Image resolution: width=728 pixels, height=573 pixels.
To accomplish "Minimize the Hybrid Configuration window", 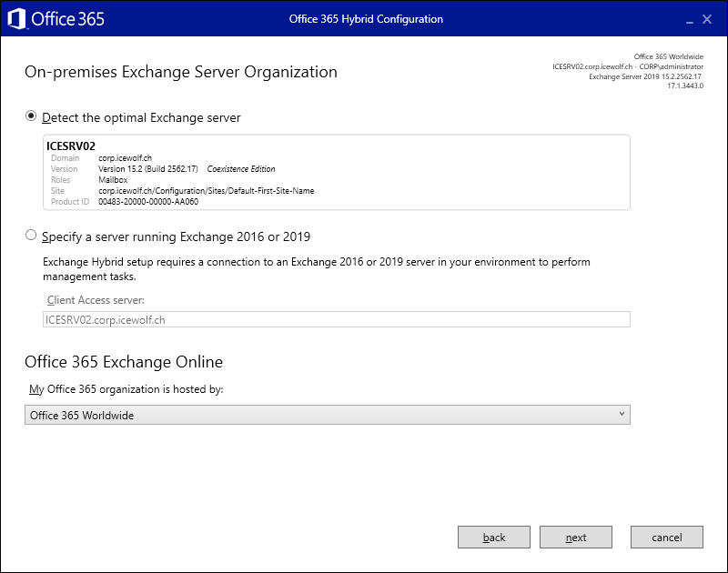I will [690, 20].
